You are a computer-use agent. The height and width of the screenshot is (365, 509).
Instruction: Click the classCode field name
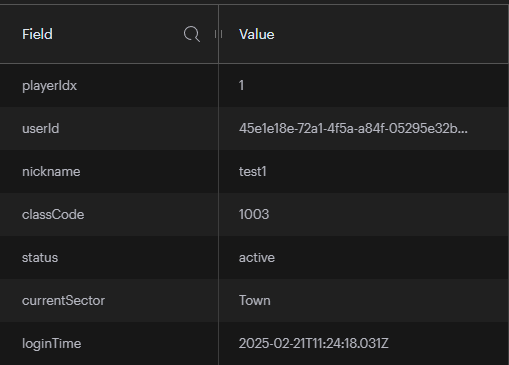point(53,214)
